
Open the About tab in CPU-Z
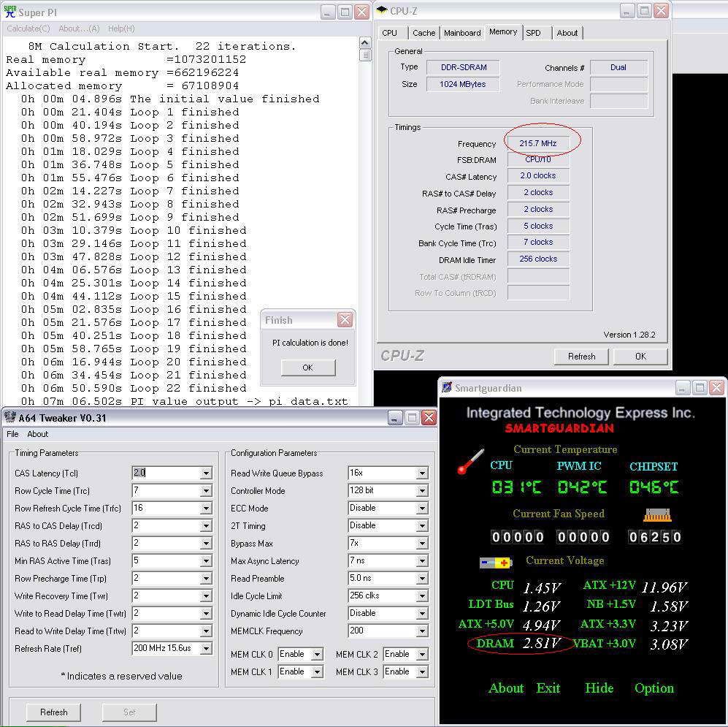click(567, 33)
